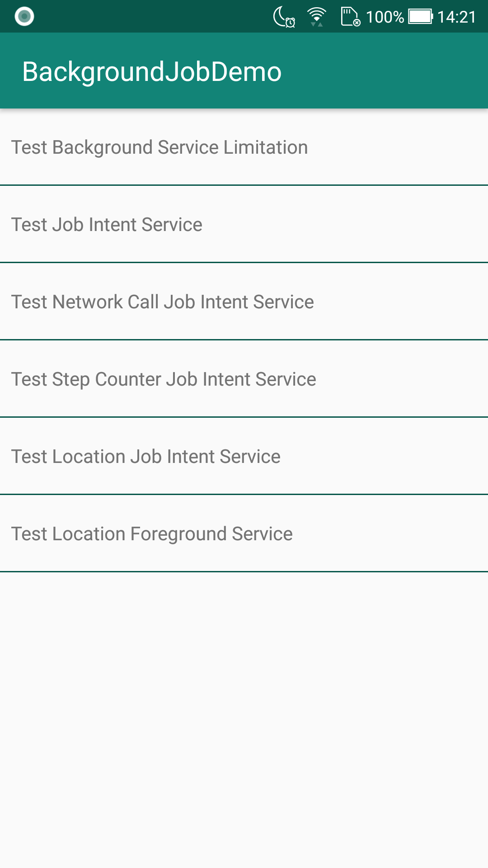Viewport: 488px width, 868px height.
Task: Click the clock showing 14:21
Action: [455, 17]
